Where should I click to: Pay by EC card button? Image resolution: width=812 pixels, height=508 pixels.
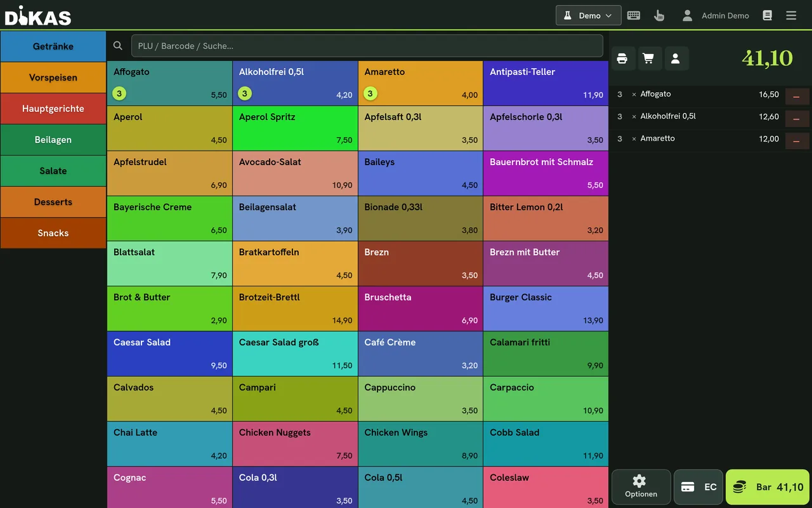coord(698,487)
